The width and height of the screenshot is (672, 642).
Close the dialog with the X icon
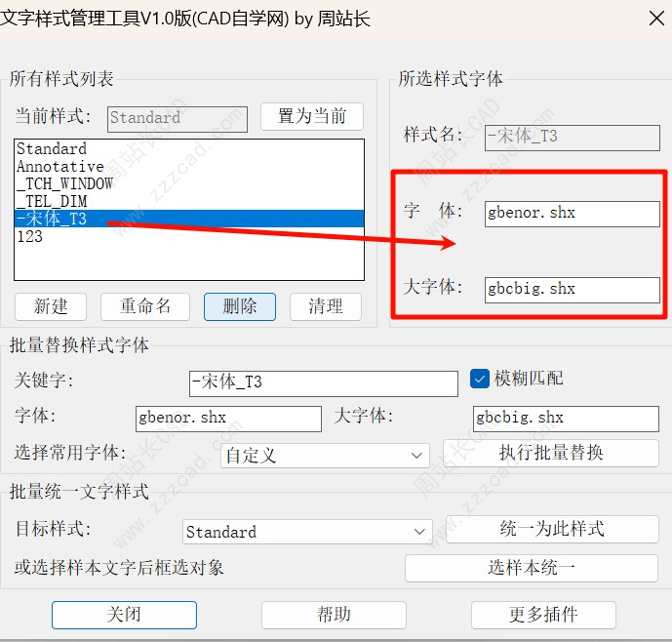click(655, 19)
